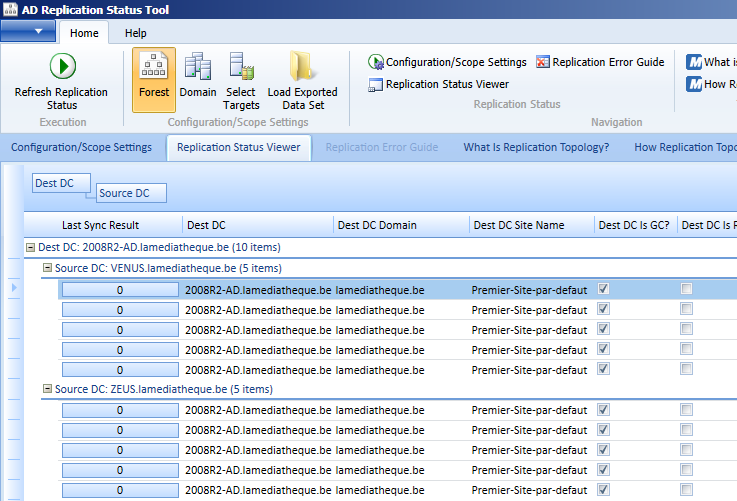
Task: Open the Configuration/Scope Settings ribbon icon
Action: coord(376,62)
